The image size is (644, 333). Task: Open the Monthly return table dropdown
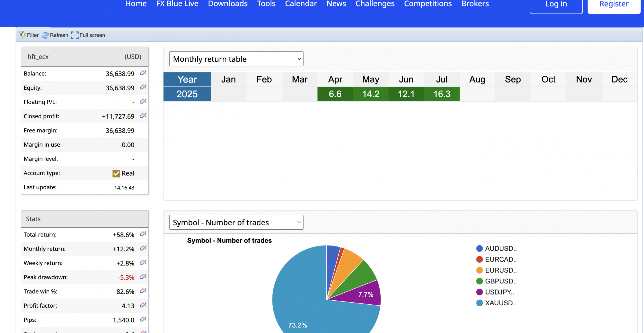click(x=236, y=59)
